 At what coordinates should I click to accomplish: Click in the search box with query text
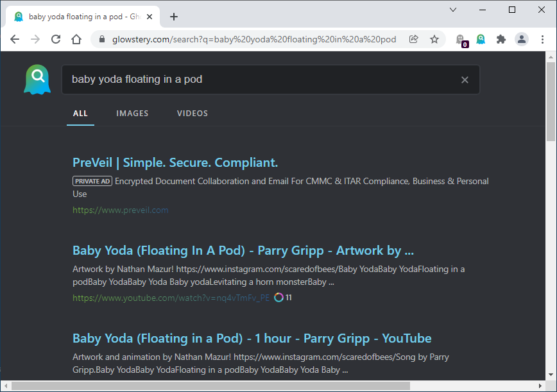tap(271, 80)
